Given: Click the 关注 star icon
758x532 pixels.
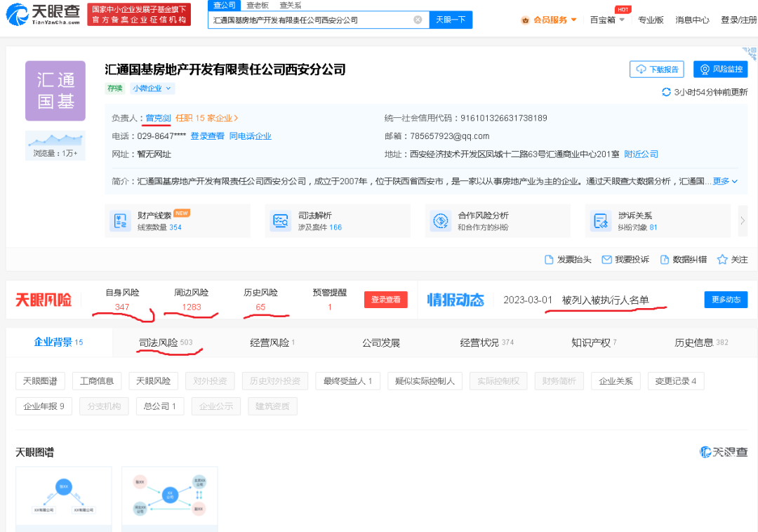Looking at the screenshot, I should (722, 260).
